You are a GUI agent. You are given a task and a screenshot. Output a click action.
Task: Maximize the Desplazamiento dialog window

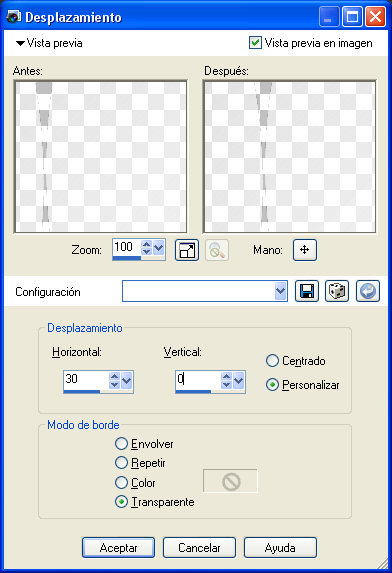(x=352, y=17)
